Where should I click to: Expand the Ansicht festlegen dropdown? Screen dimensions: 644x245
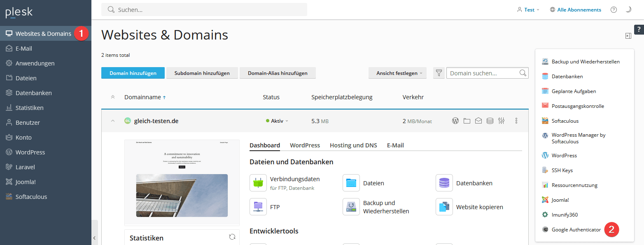point(397,73)
